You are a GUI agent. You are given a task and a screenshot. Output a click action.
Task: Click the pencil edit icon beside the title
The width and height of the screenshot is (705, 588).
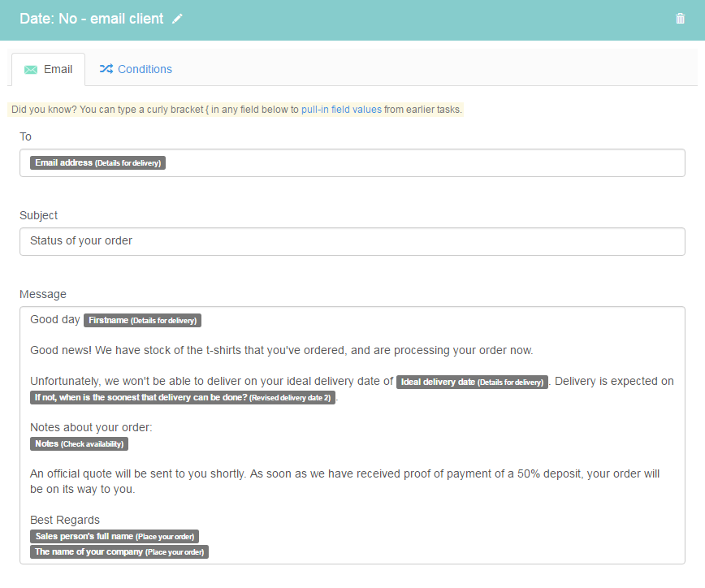pos(178,19)
